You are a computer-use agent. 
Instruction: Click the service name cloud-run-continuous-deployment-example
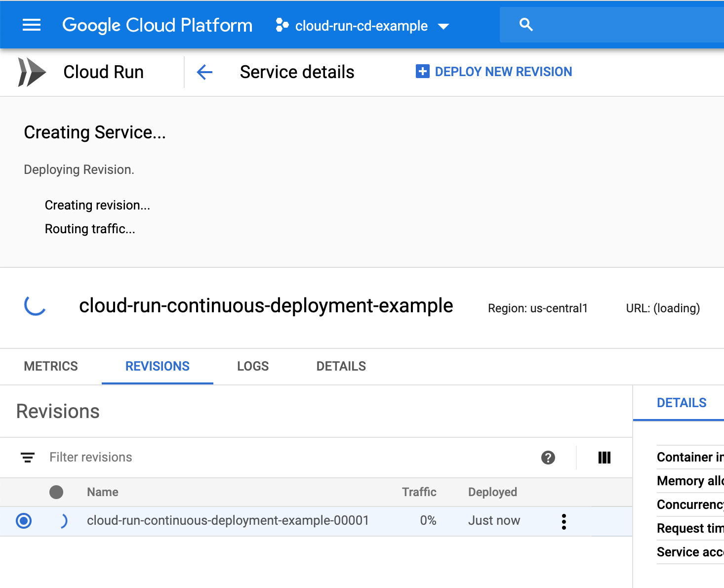click(266, 306)
